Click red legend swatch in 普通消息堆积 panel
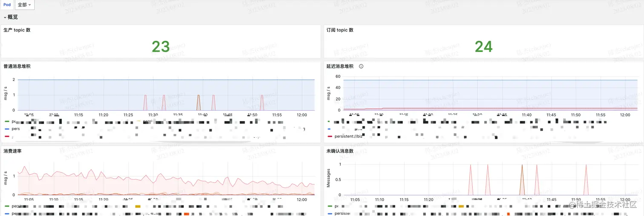The width and height of the screenshot is (644, 216). (6, 136)
